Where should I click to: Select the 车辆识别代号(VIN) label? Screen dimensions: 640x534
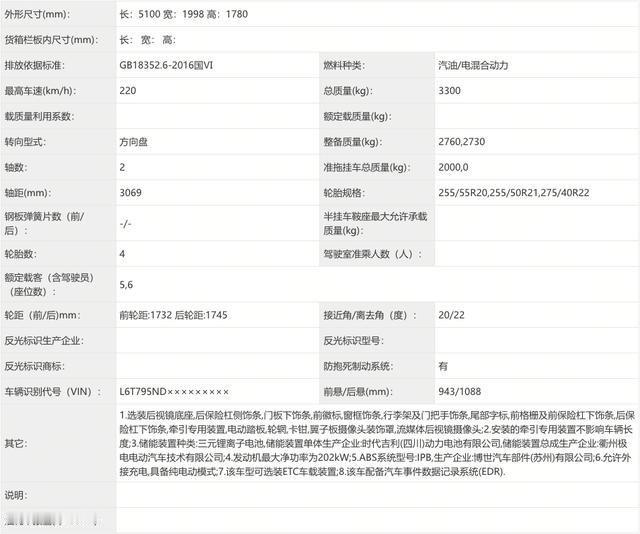tap(53, 392)
